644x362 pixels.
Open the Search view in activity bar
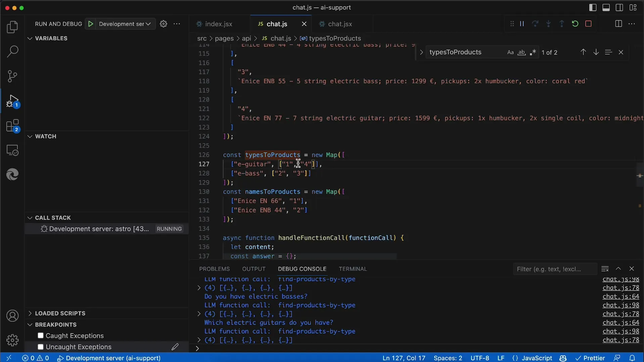point(12,51)
